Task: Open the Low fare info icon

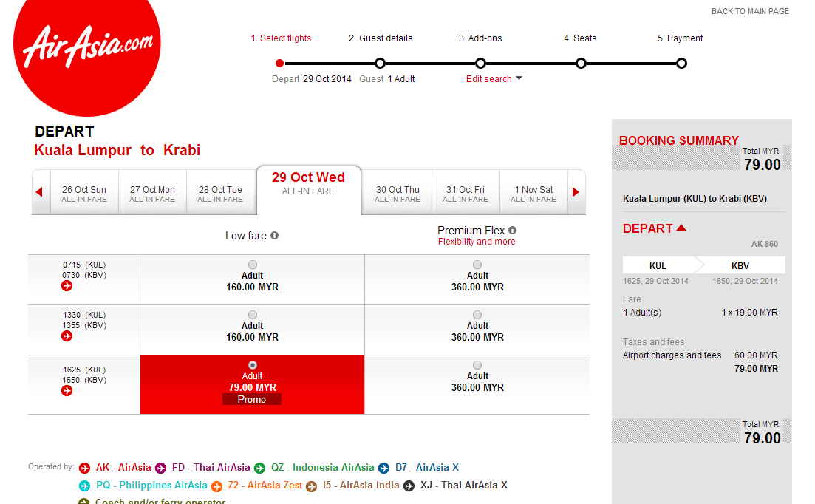Action: (274, 236)
